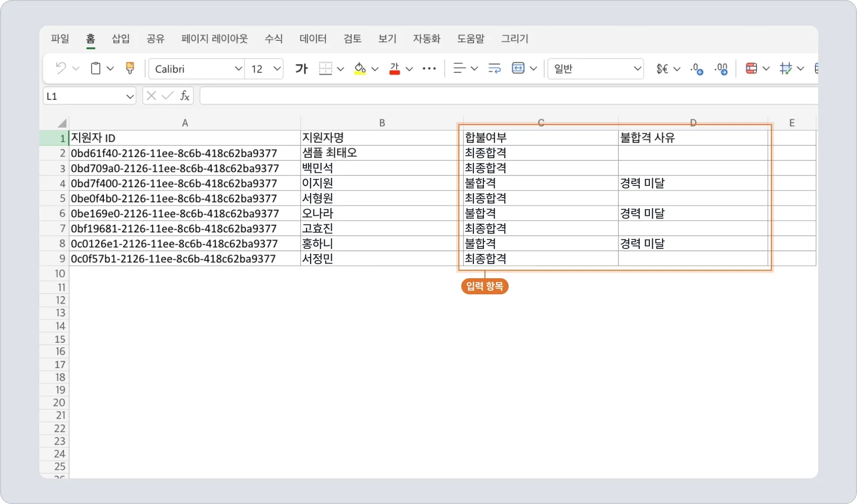
Task: Select column B header
Action: pyautogui.click(x=382, y=123)
